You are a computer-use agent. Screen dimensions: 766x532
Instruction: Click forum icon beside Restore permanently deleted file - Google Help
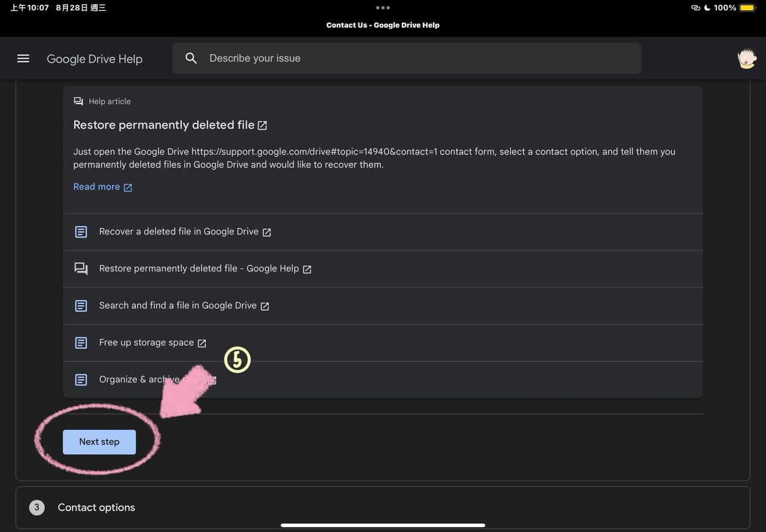[81, 269]
